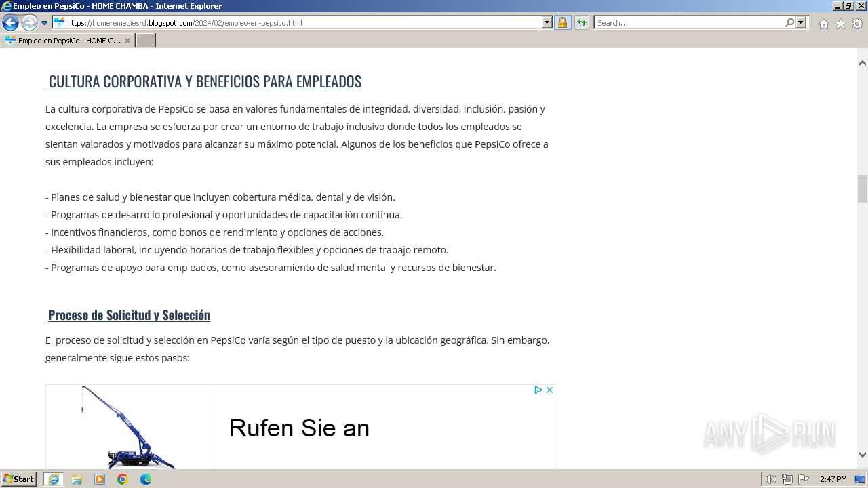Image resolution: width=868 pixels, height=488 pixels.
Task: Open Windows Media Player taskbar icon
Action: point(100,479)
